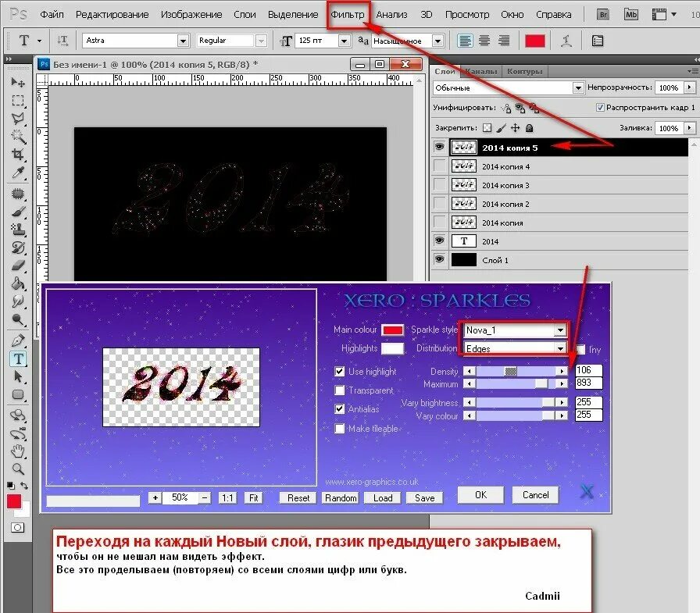Select the Eyedropper tool
Screen dimensions: 700x613
(18, 173)
